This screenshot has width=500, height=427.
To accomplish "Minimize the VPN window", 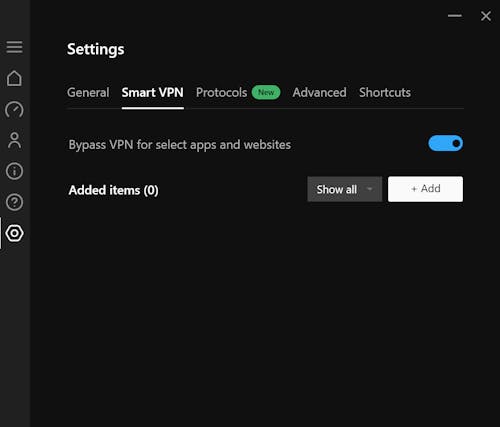I will pyautogui.click(x=455, y=16).
